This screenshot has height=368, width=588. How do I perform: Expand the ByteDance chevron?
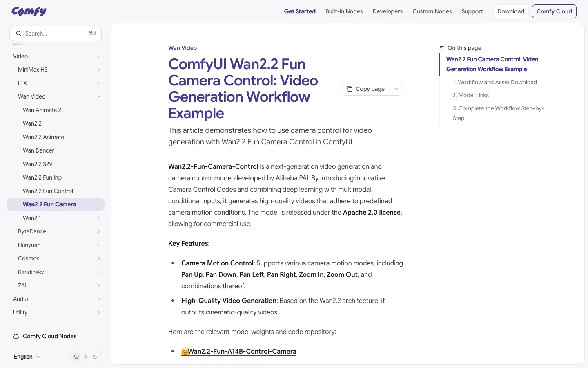click(x=99, y=231)
